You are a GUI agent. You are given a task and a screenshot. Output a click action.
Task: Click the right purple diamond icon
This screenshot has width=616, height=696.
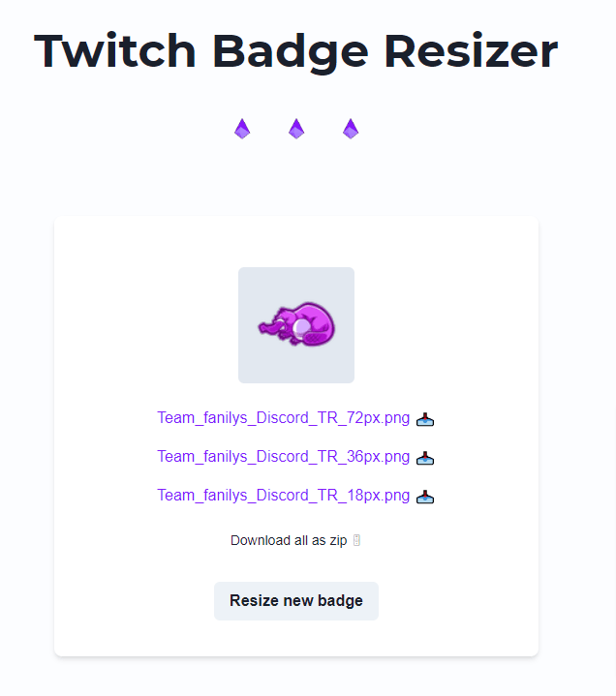(x=351, y=129)
